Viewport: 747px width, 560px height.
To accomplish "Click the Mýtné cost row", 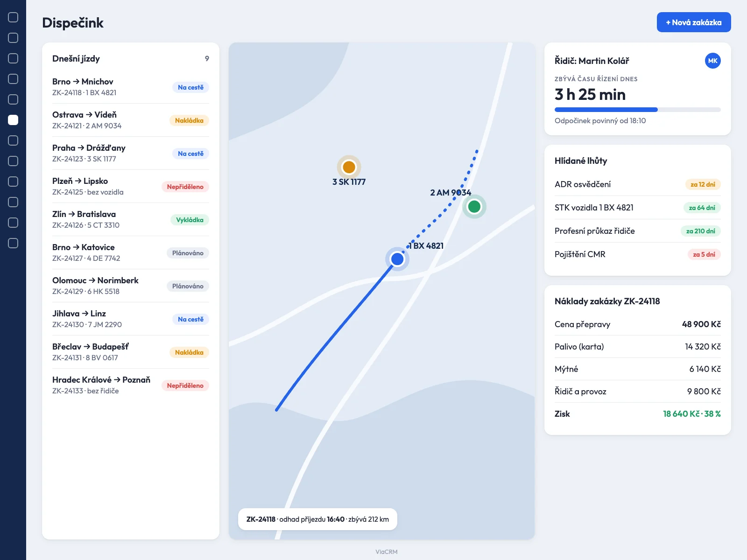I will pos(638,369).
